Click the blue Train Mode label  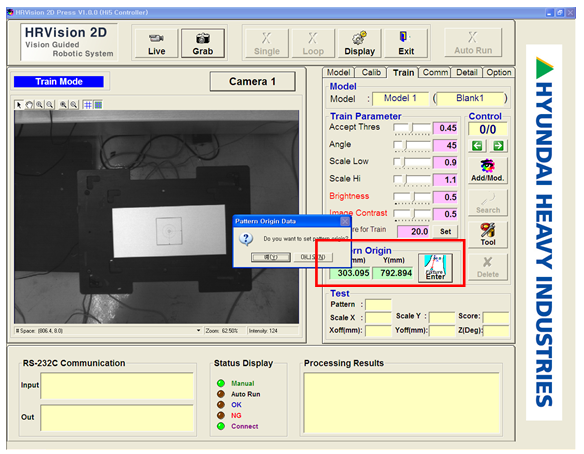click(x=59, y=82)
